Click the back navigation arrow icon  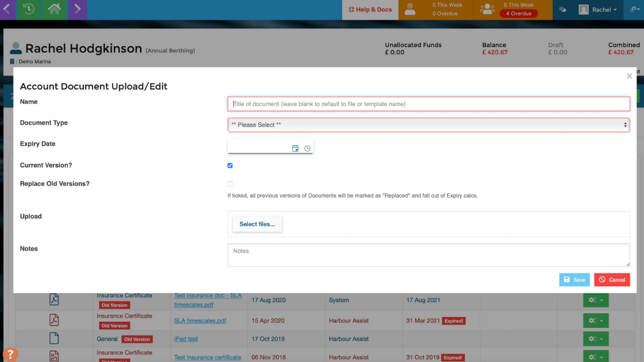tap(7, 10)
